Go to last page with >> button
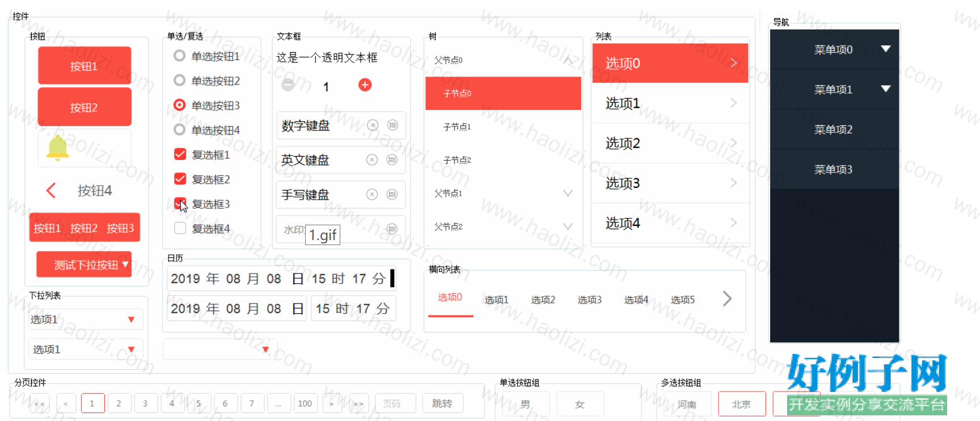 click(x=358, y=403)
